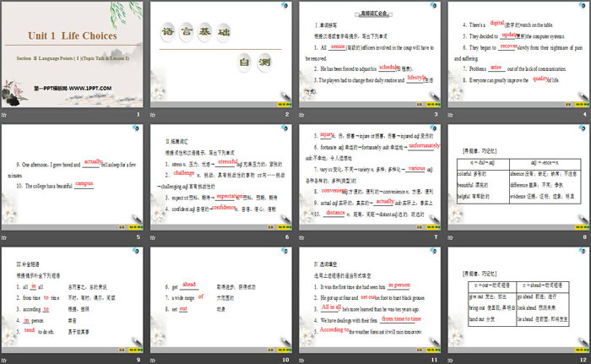591x364 pixels.
Task: Click the animation star icon under slide 1
Action: click(4, 115)
